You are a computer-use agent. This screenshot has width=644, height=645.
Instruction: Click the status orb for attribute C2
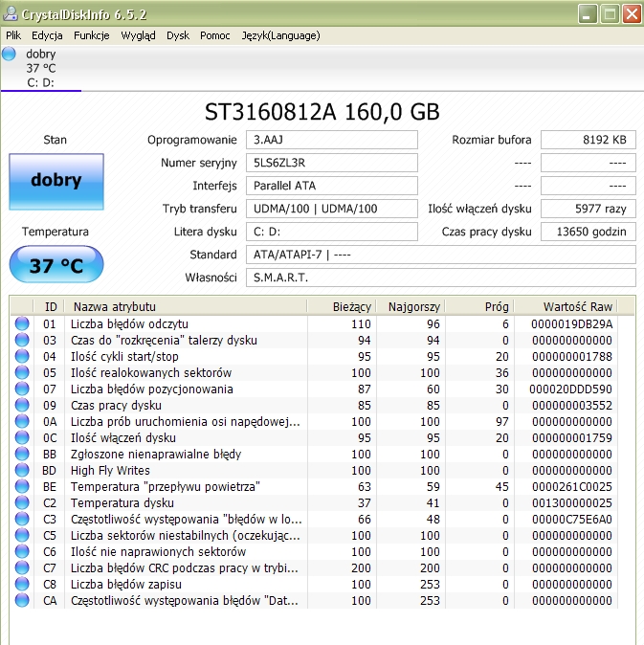point(22,502)
